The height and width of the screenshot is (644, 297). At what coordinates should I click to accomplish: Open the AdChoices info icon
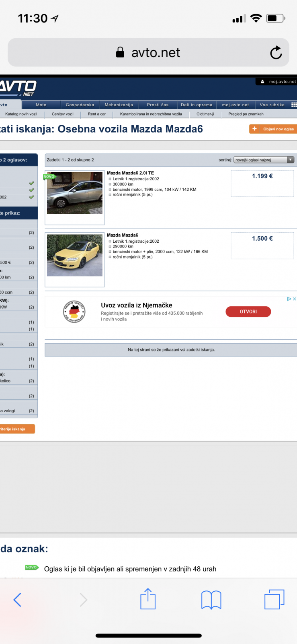(289, 299)
